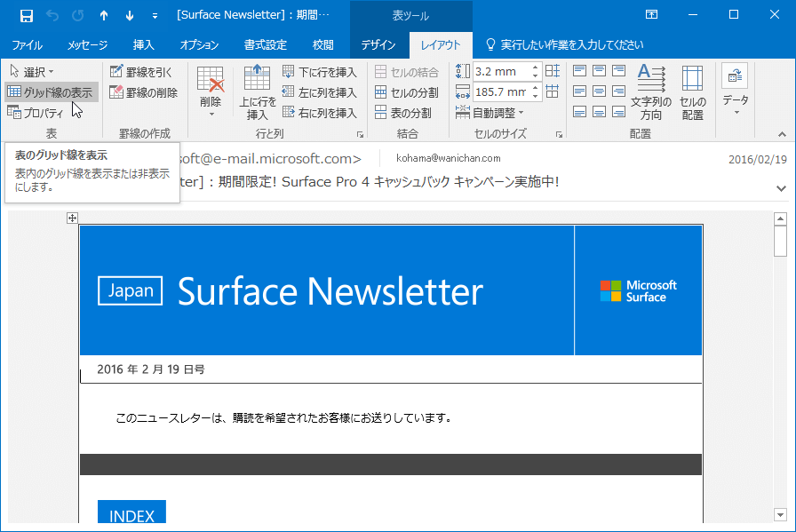Click the vertical scrollbar up arrow
This screenshot has height=532, width=796.
tap(780, 218)
